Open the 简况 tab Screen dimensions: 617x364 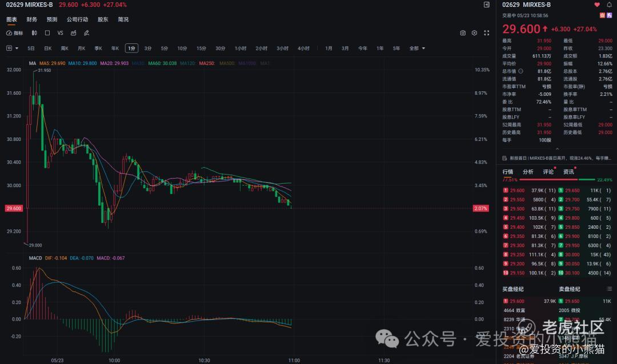tap(123, 19)
